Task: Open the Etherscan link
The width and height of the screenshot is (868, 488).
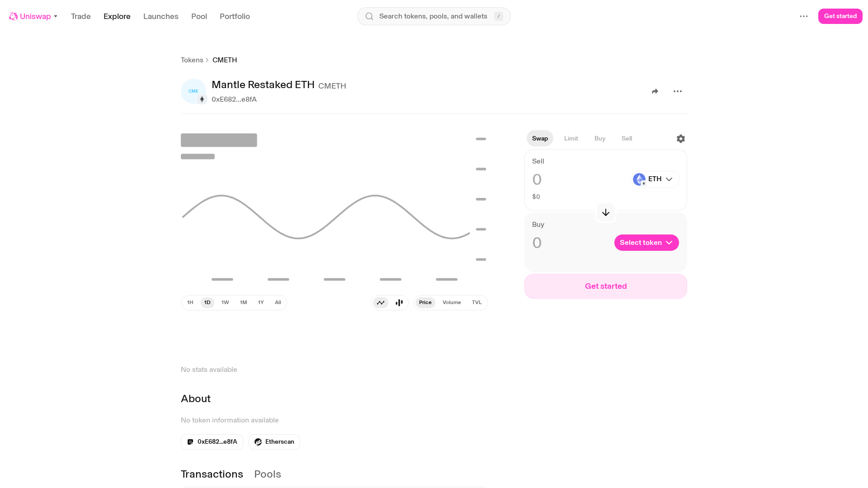Action: 274,442
